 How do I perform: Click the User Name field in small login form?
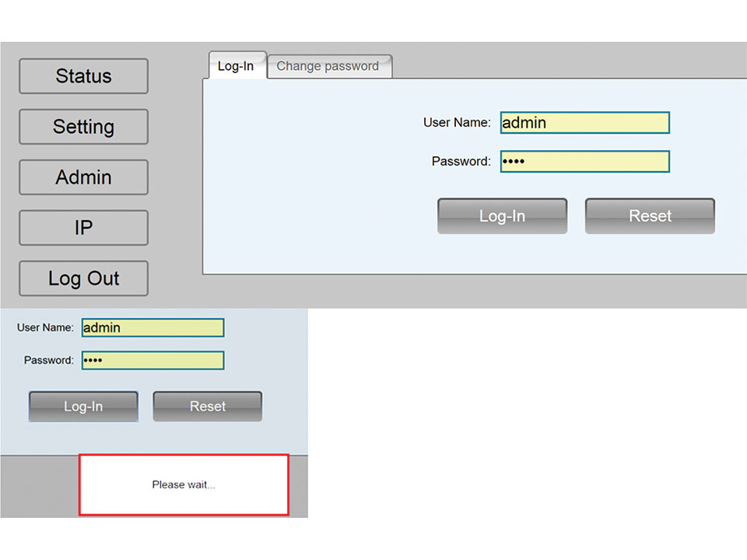click(x=153, y=328)
